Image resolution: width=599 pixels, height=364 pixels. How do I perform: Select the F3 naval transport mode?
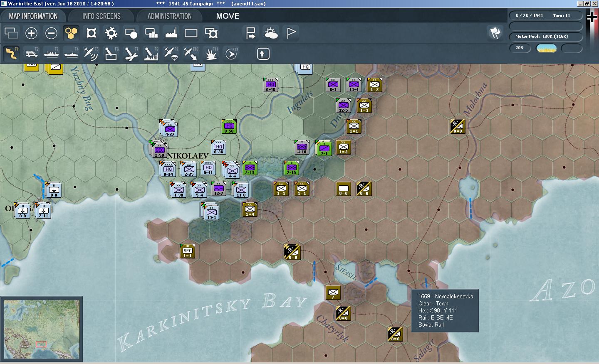[51, 53]
